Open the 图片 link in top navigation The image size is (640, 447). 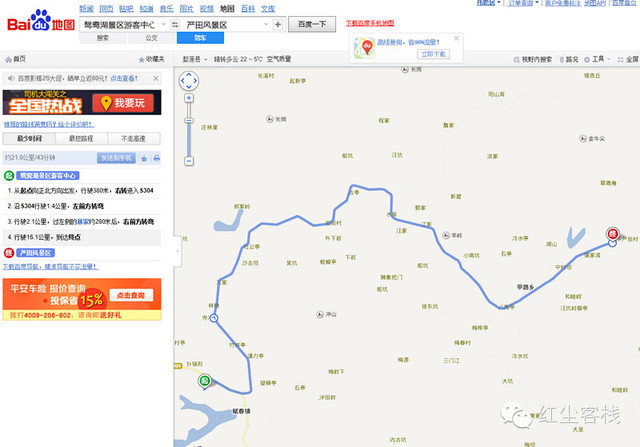187,9
